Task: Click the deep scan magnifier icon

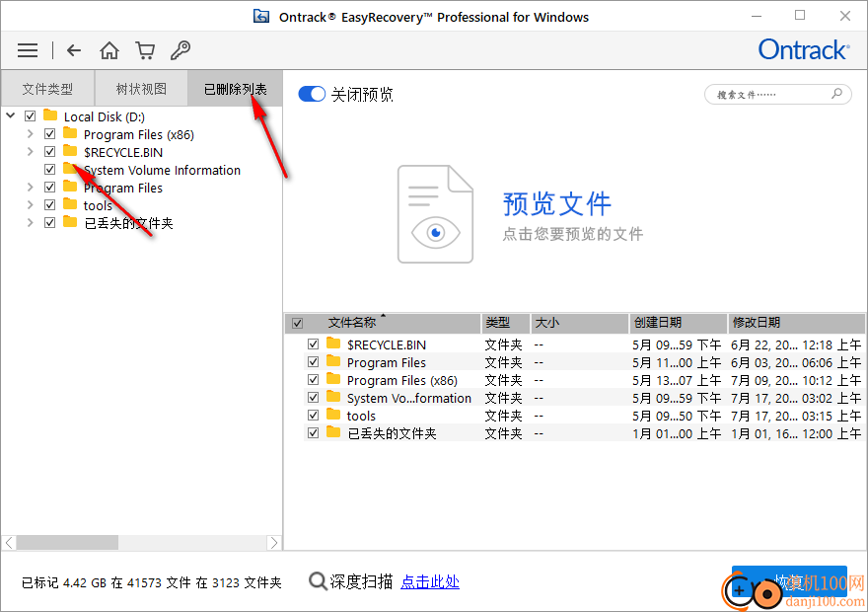Action: (x=318, y=581)
